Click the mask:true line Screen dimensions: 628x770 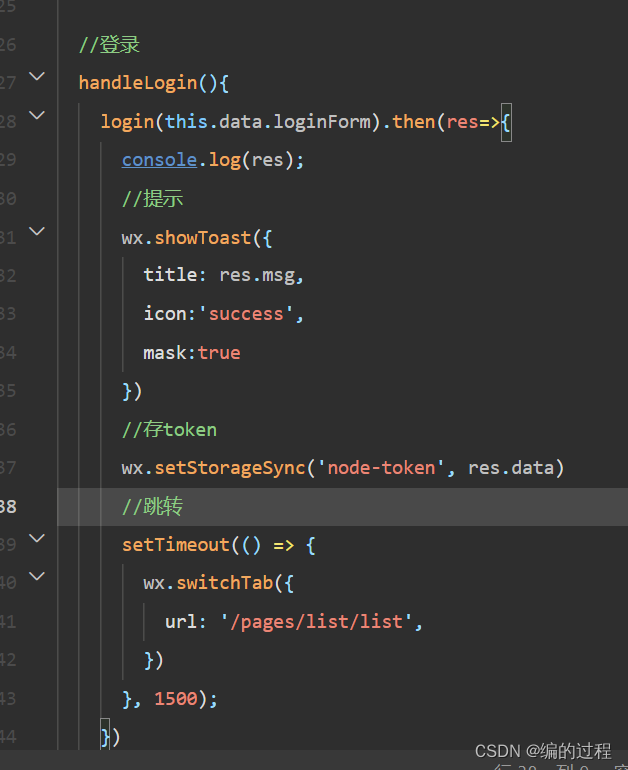pos(191,353)
